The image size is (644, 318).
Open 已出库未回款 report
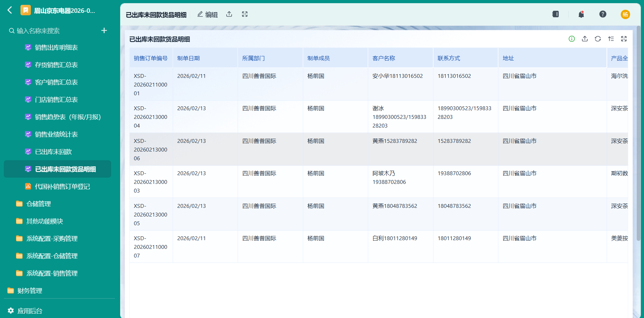57,152
